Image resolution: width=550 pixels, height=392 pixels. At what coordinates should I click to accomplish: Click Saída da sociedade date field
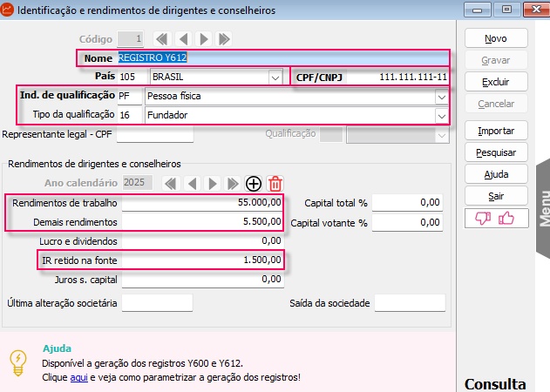point(410,303)
